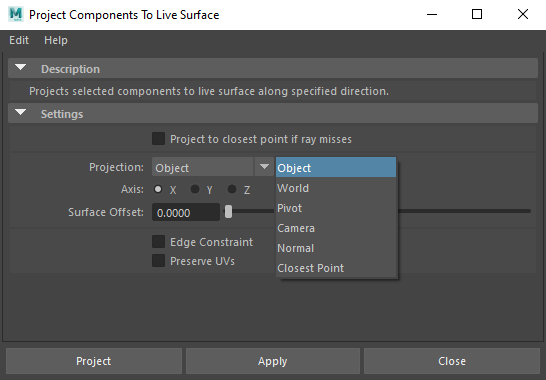Screen dimensions: 546x380
Task: Minimize the dialog window
Action: 432,14
